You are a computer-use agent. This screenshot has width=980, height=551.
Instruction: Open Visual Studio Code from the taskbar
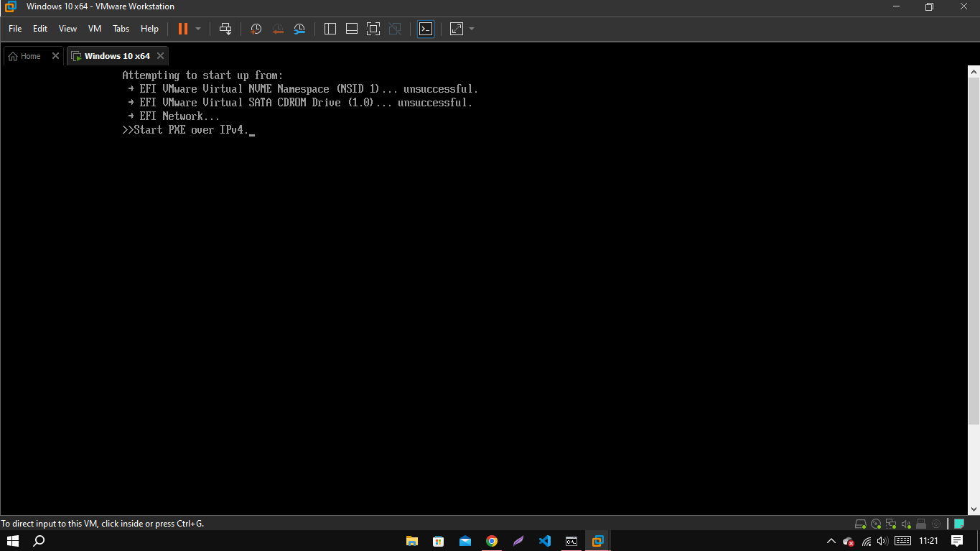(x=545, y=541)
